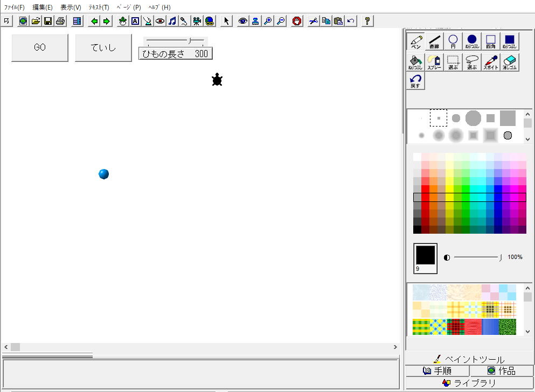Viewport: 535px width, 392px height.
Task: Select the rectangular selection (選ぶ) tool
Action: [x=453, y=62]
